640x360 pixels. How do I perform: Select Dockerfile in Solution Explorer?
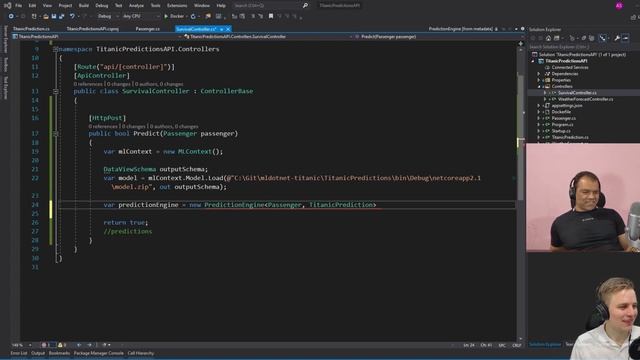pos(561,112)
